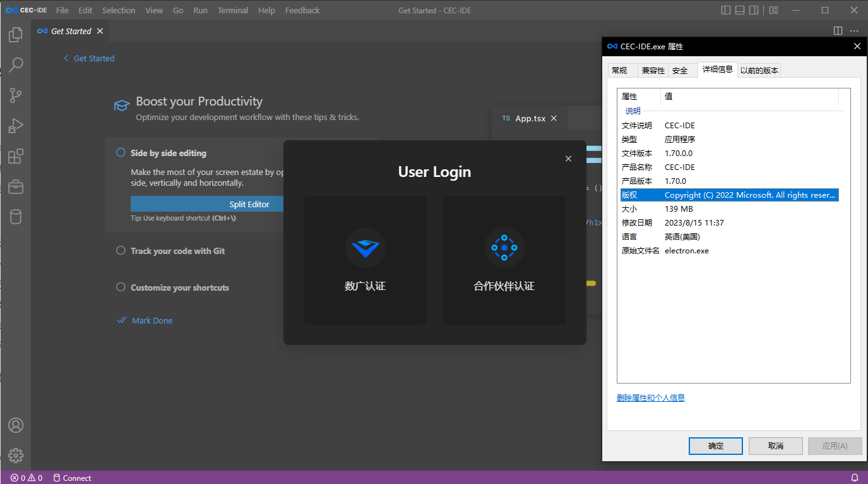This screenshot has width=868, height=484.
Task: Click the 删除属性和个人信息 link
Action: (x=651, y=397)
